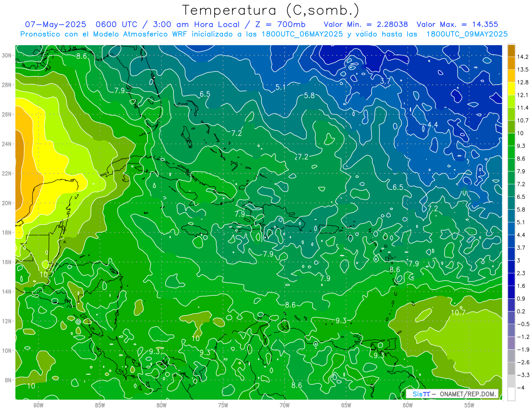Viewport: 532px width, 411px height.
Task: Click the '85W' longitude axis label
Action: point(100,405)
